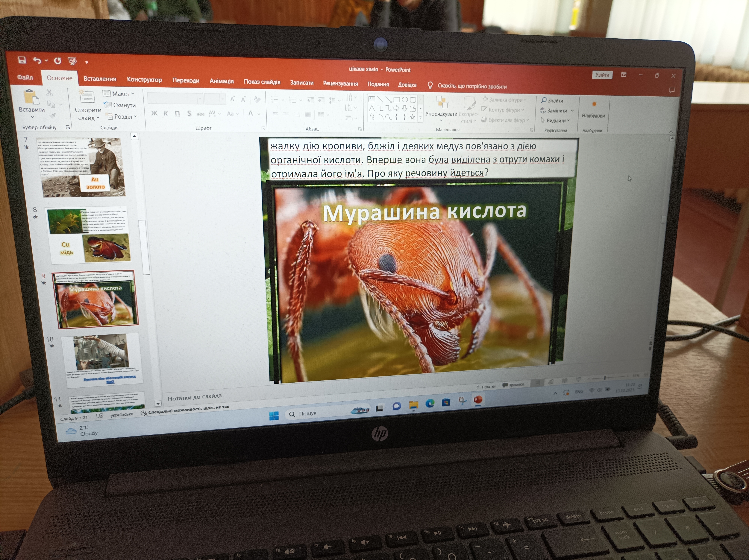Click the Undo arrow icon
Image resolution: width=749 pixels, height=560 pixels.
[x=37, y=60]
